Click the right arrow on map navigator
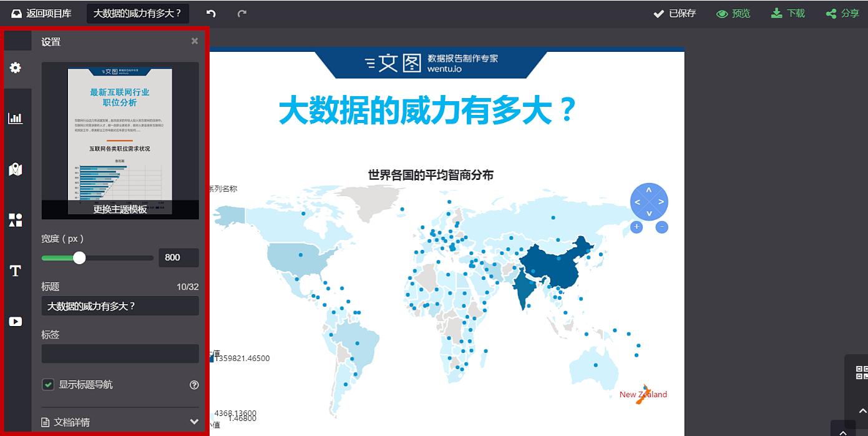Screen dimensions: 868x436 click(661, 202)
